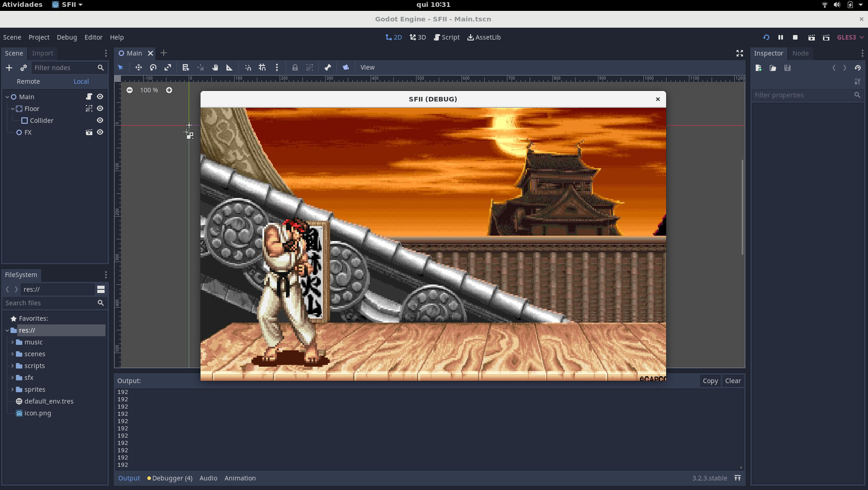868x490 pixels.
Task: Open the Animation bottom panel
Action: point(240,478)
